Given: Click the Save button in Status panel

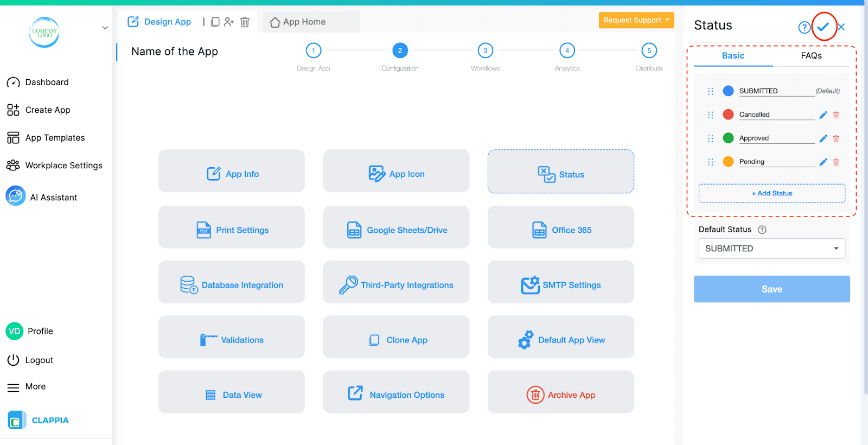Looking at the screenshot, I should (771, 289).
